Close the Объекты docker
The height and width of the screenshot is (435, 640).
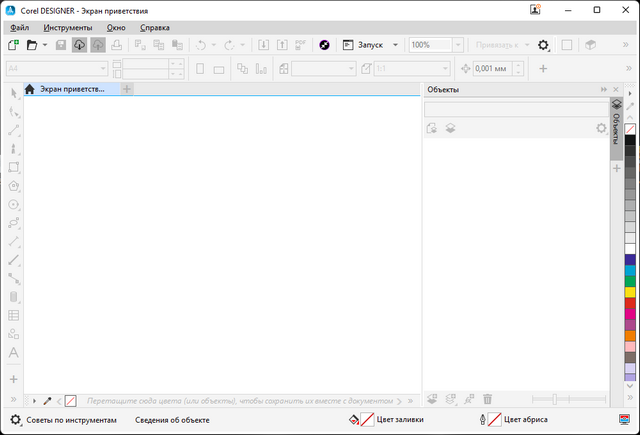(616, 89)
